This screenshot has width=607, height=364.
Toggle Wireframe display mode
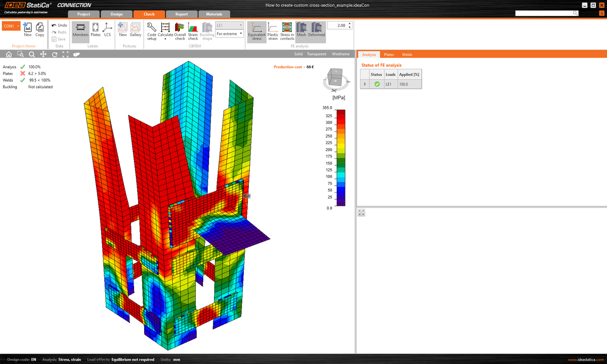pyautogui.click(x=340, y=54)
